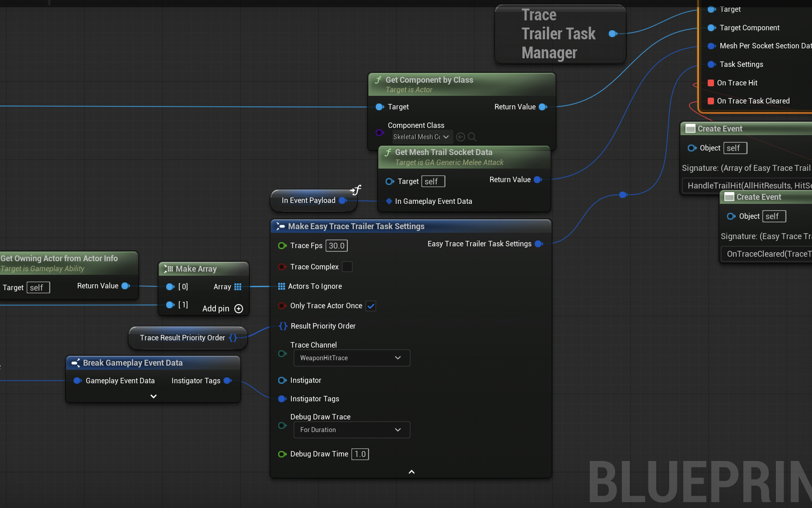Enable the Trace Complex checkbox
Screen dimensions: 812x508
click(x=347, y=267)
